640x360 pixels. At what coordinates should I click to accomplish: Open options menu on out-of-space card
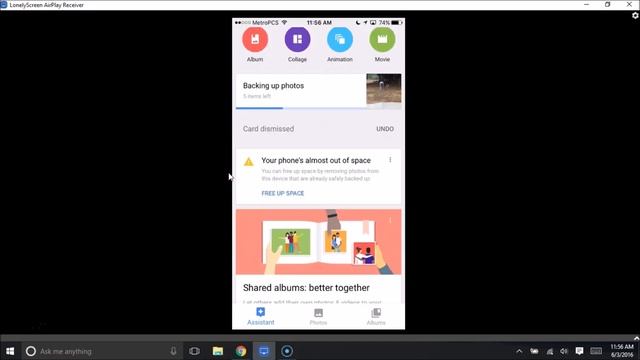pos(390,160)
